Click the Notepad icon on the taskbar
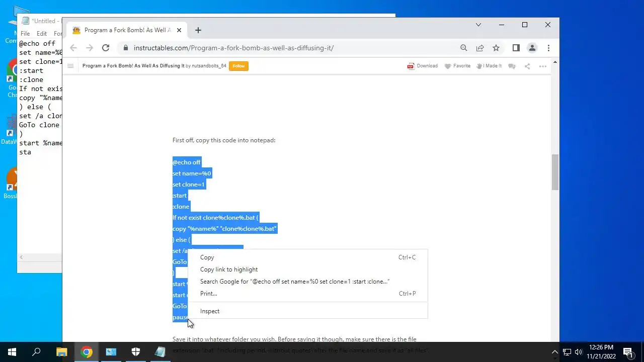This screenshot has height=362, width=644. coord(160,352)
